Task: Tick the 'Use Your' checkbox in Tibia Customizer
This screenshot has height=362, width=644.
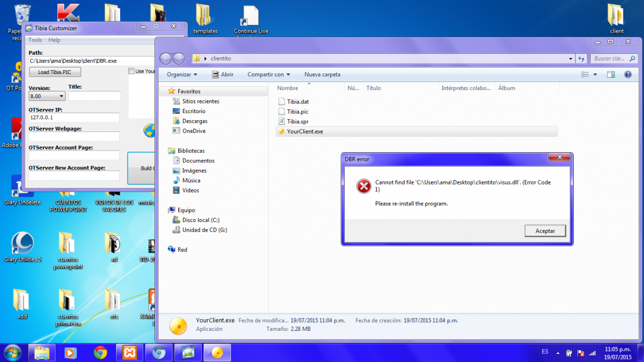Action: click(x=131, y=71)
